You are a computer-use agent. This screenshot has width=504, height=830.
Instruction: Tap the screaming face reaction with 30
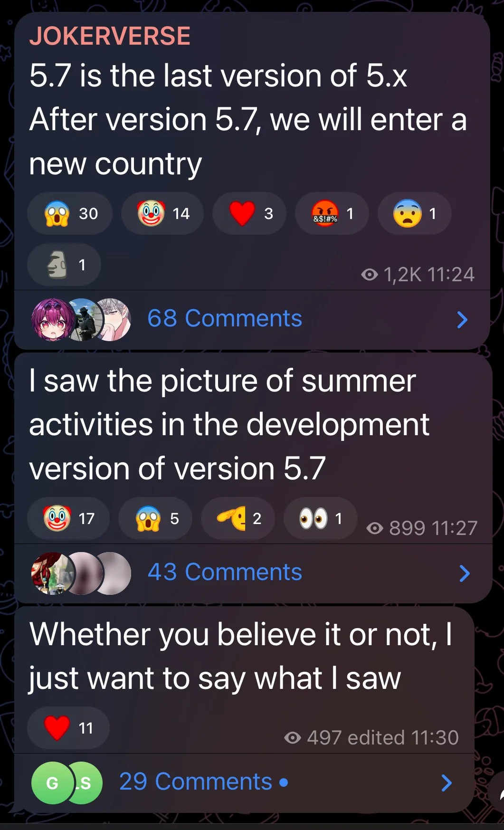(x=70, y=214)
